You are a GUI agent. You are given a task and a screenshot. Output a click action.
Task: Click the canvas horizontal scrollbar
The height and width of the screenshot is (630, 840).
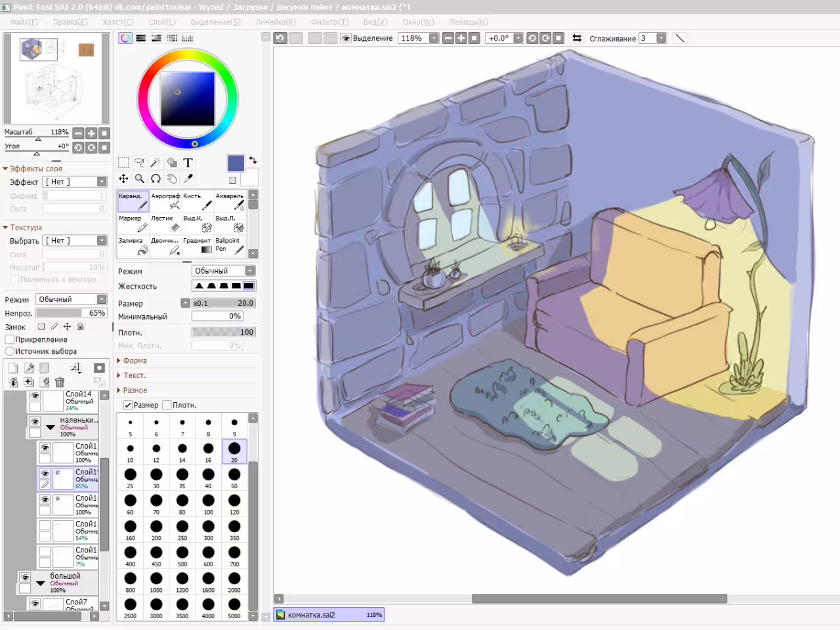coord(599,598)
